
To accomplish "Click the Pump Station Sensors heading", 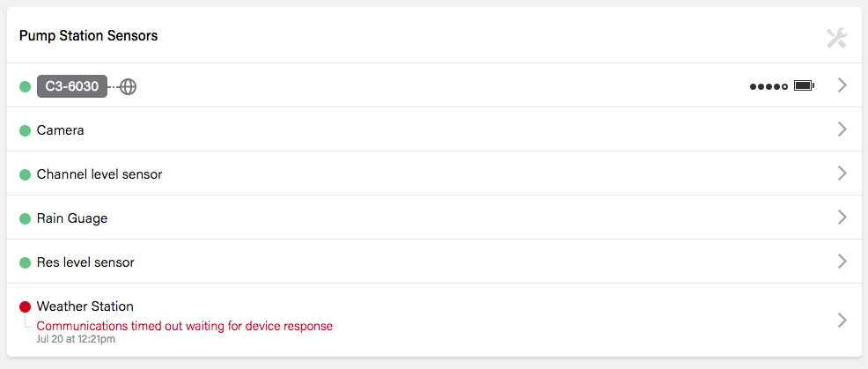I will pyautogui.click(x=88, y=36).
